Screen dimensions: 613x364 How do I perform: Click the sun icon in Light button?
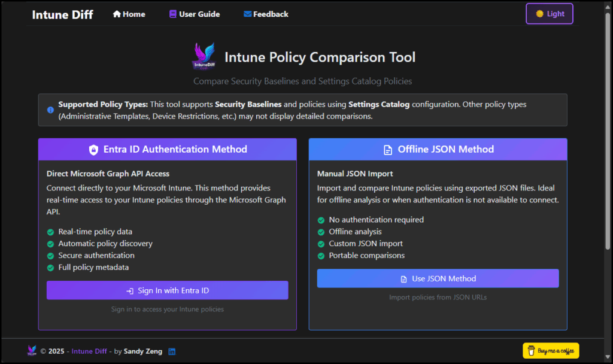click(x=539, y=14)
